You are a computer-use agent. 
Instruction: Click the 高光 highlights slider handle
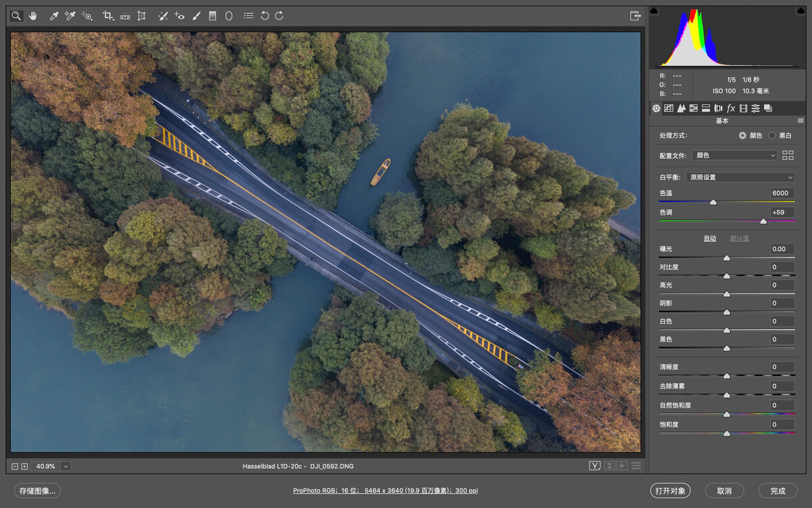coord(727,294)
